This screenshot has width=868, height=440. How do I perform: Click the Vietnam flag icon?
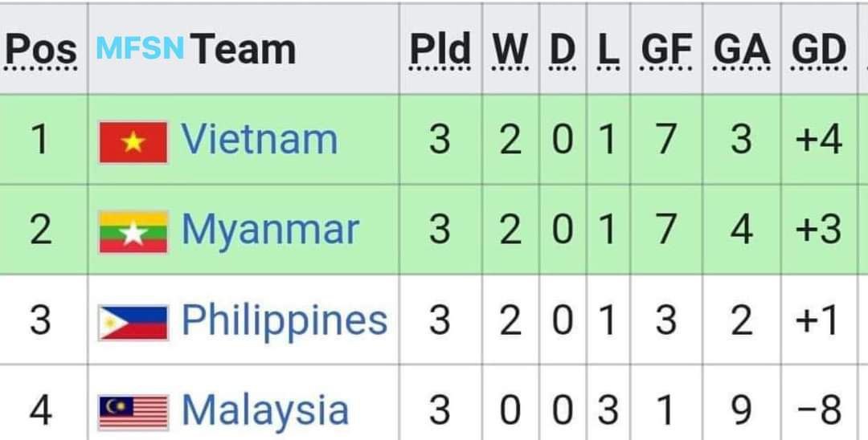pyautogui.click(x=133, y=142)
